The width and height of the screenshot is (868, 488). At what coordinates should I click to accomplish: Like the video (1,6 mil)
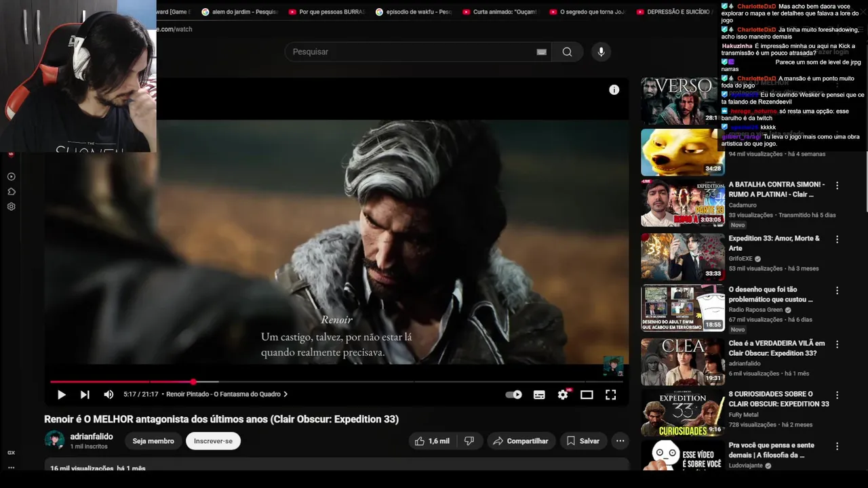(x=432, y=441)
